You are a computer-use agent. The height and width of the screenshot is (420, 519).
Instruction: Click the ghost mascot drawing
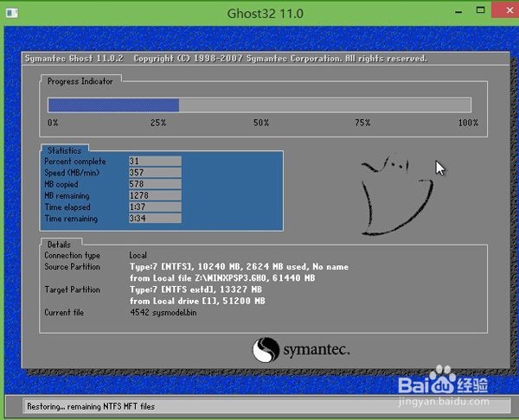tap(397, 194)
